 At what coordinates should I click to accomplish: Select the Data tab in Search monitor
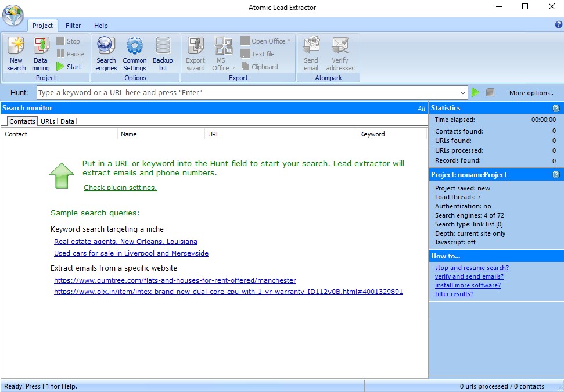(67, 121)
